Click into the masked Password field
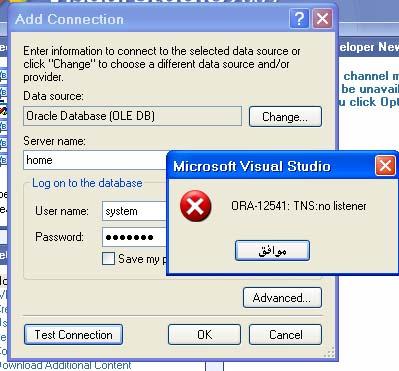This screenshot has width=399, height=371. tap(134, 237)
